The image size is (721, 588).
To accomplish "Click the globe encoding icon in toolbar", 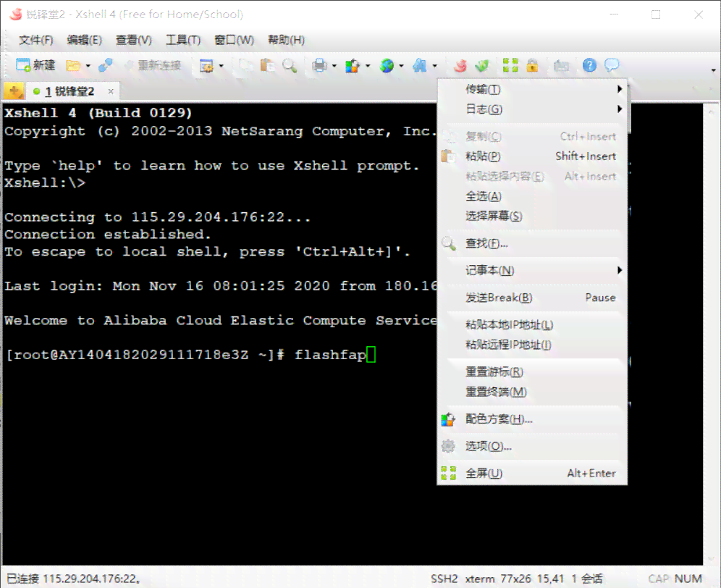I will pyautogui.click(x=387, y=66).
